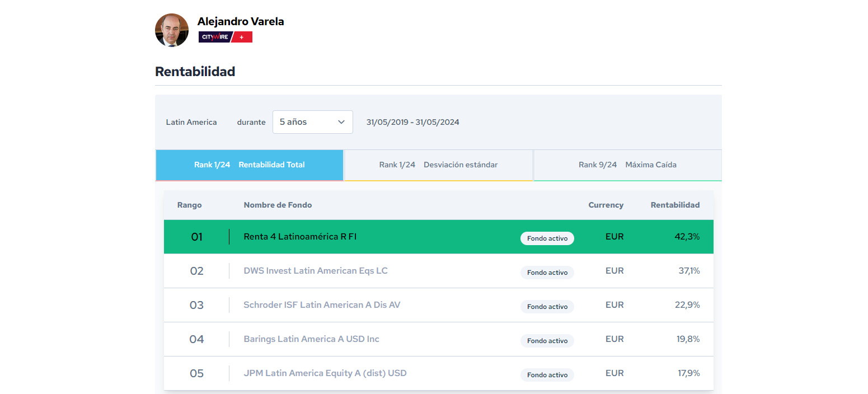Click the Rango column header
This screenshot has width=868, height=394.
pos(190,205)
